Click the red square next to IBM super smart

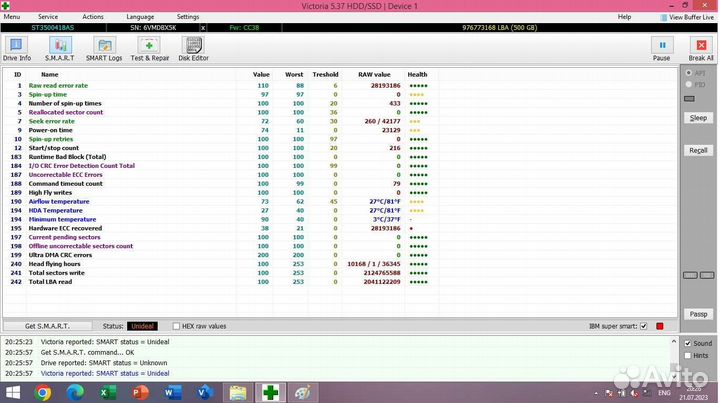tap(659, 326)
